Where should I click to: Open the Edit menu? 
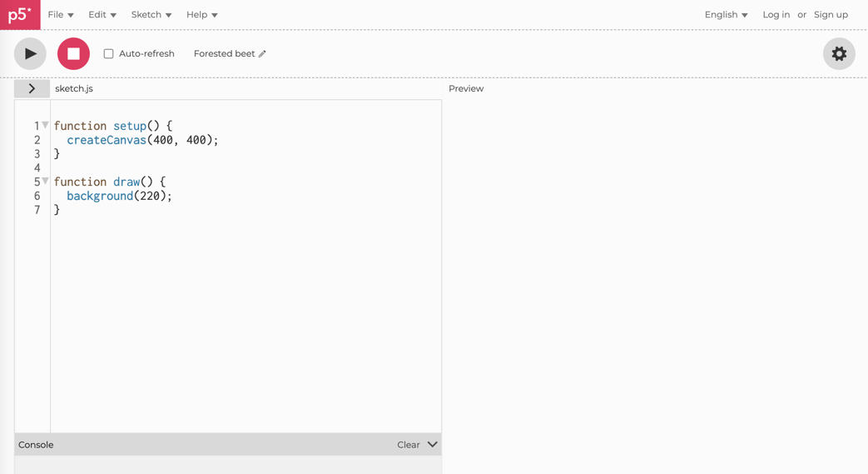pyautogui.click(x=102, y=15)
